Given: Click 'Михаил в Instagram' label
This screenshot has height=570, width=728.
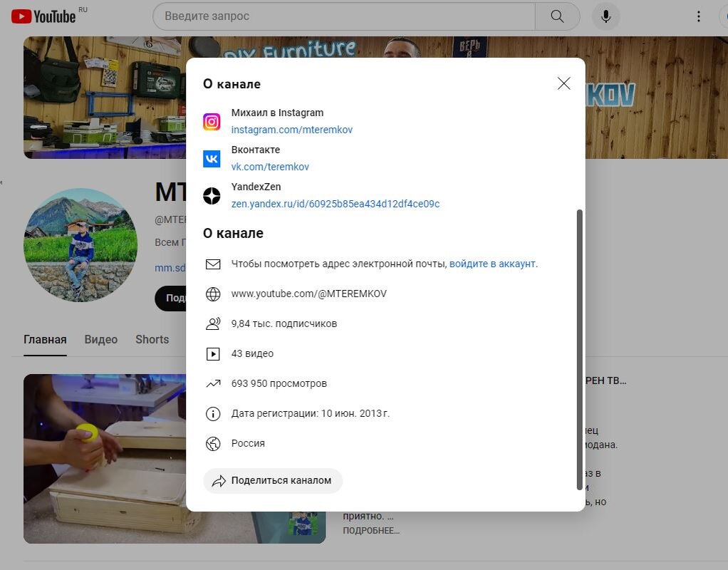Looking at the screenshot, I should 277,113.
